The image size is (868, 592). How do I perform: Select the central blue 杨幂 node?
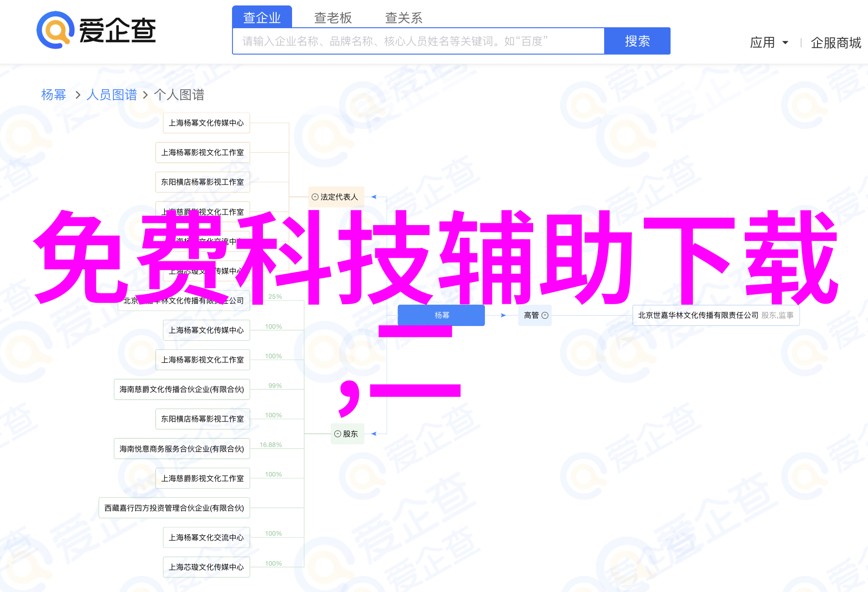click(441, 315)
